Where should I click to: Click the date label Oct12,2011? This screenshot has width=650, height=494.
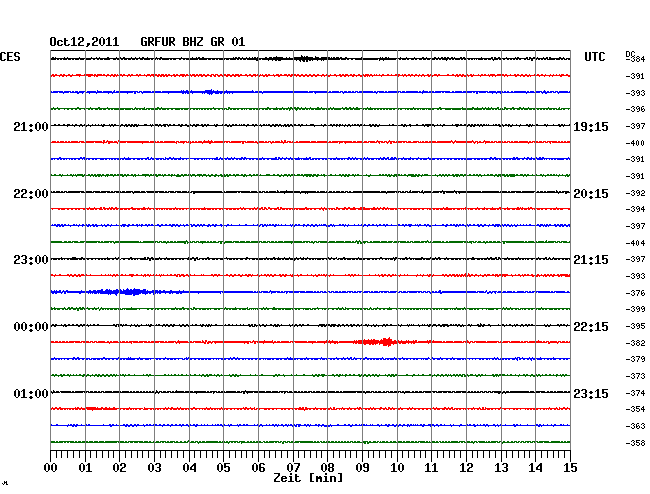click(x=84, y=42)
